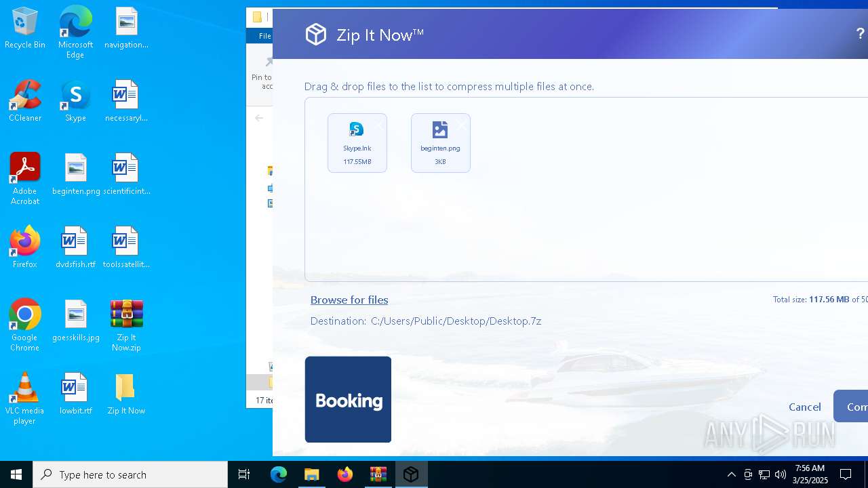Show hidden system tray icons
Viewport: 868px width, 488px height.
[731, 474]
